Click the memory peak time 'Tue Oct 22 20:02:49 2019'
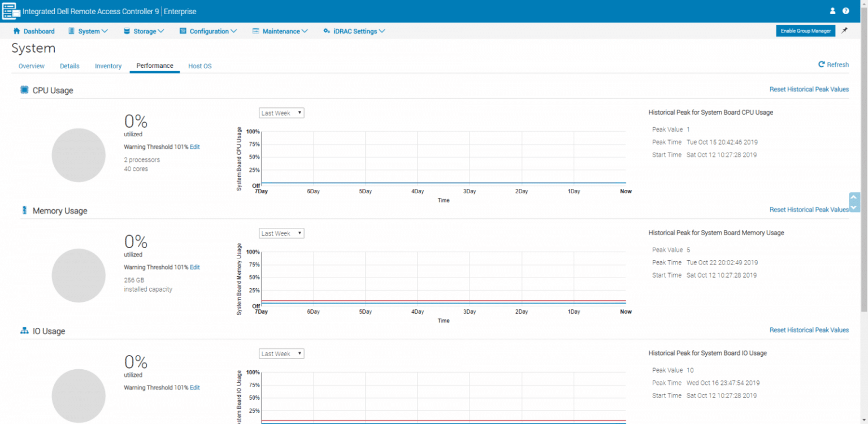868x424 pixels. tap(722, 262)
